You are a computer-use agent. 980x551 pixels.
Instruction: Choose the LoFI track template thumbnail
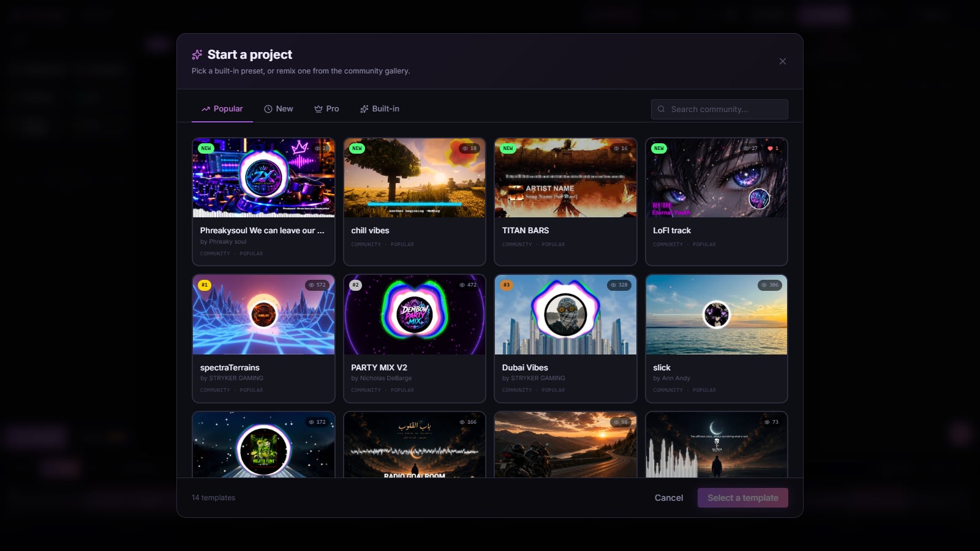pos(717,178)
